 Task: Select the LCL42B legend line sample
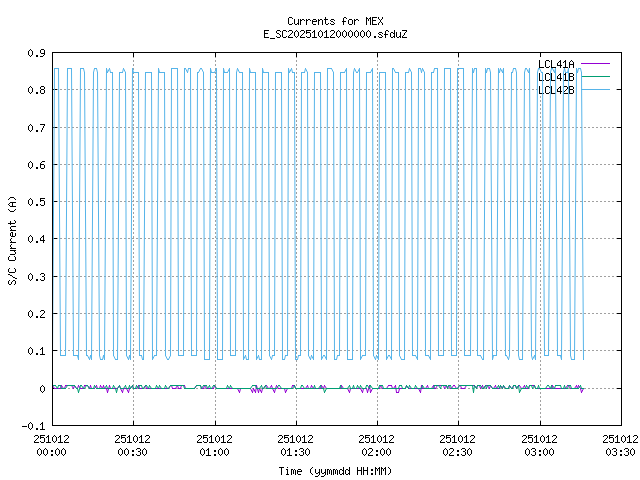point(594,90)
